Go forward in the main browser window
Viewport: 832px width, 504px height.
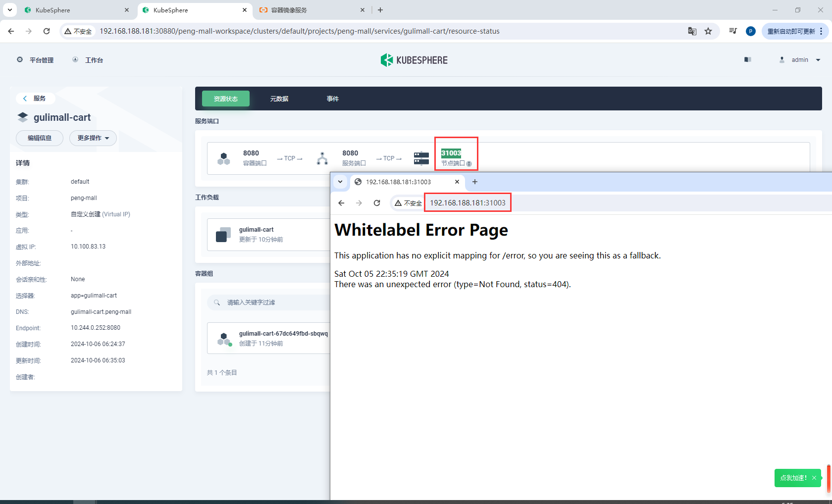coord(29,31)
